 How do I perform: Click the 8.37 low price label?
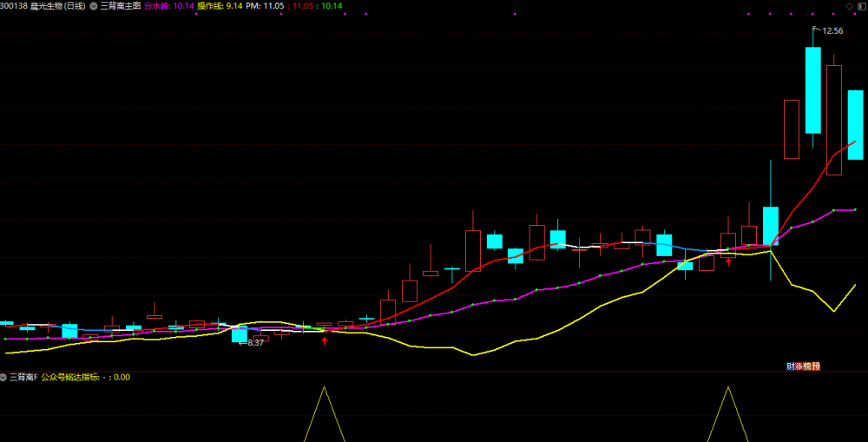(255, 343)
